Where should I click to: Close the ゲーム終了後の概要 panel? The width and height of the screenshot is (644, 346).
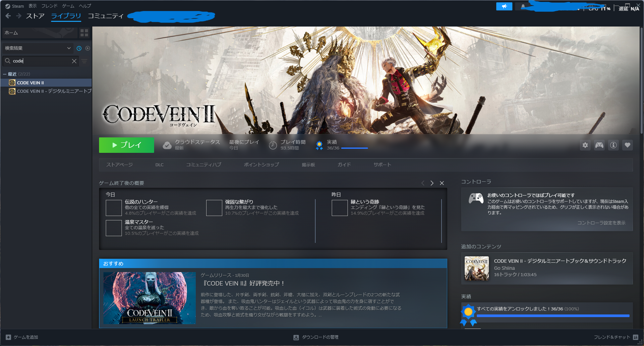point(442,183)
